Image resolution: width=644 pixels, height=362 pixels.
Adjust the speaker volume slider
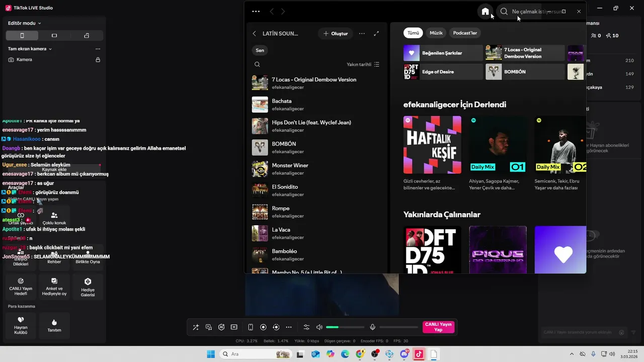tap(345, 327)
